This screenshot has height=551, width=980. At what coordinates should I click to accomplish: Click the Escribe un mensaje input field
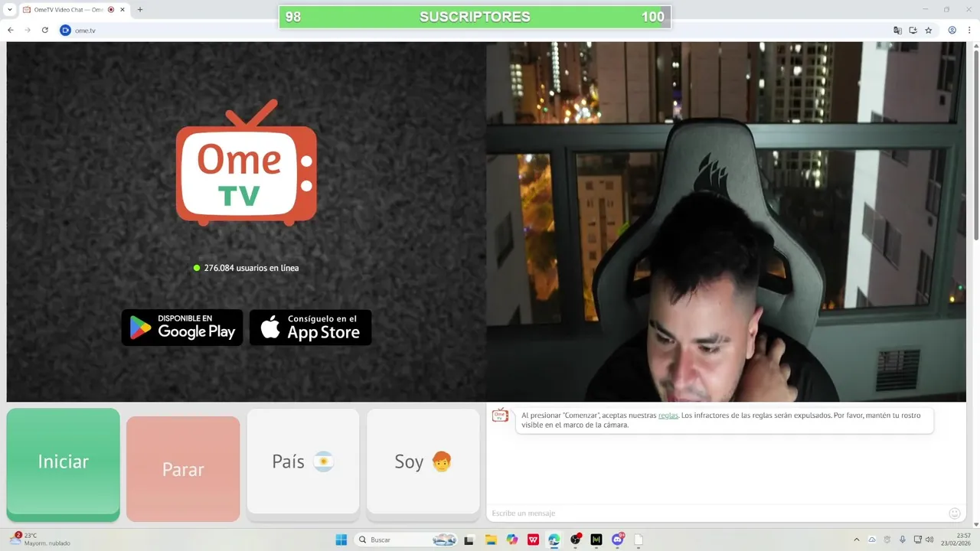point(716,514)
